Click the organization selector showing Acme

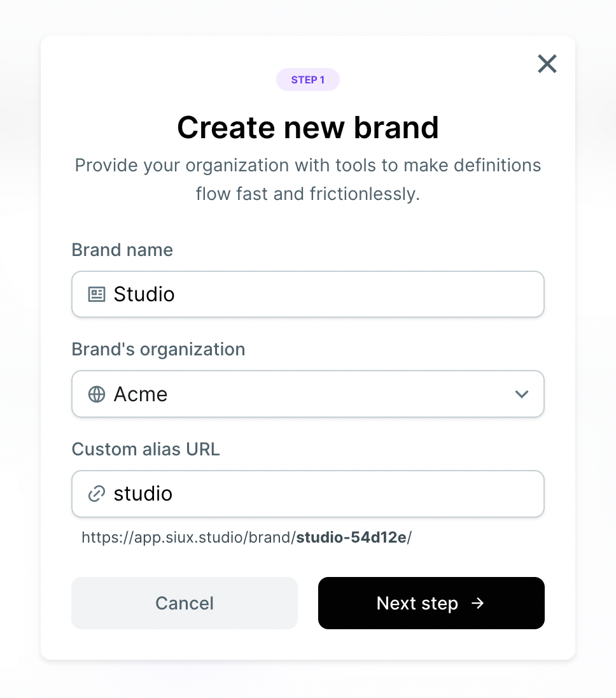(x=308, y=394)
